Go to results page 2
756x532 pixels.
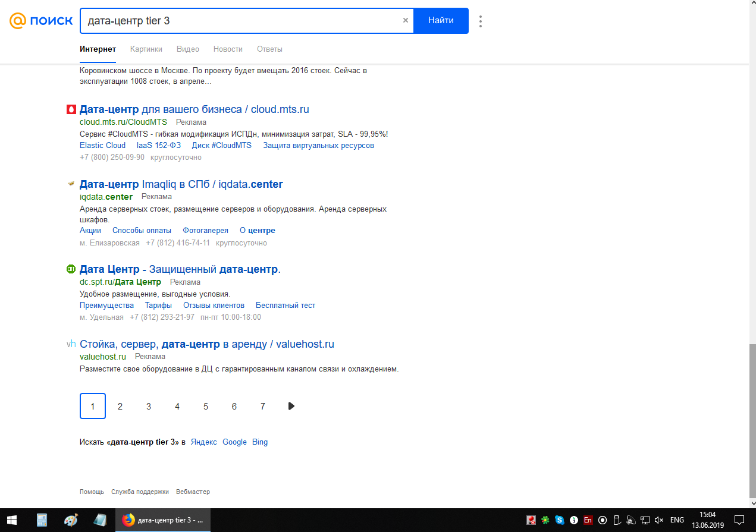pos(120,407)
